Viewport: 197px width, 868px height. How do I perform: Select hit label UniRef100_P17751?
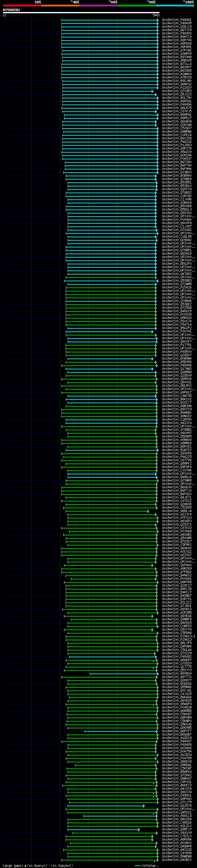click(x=176, y=345)
